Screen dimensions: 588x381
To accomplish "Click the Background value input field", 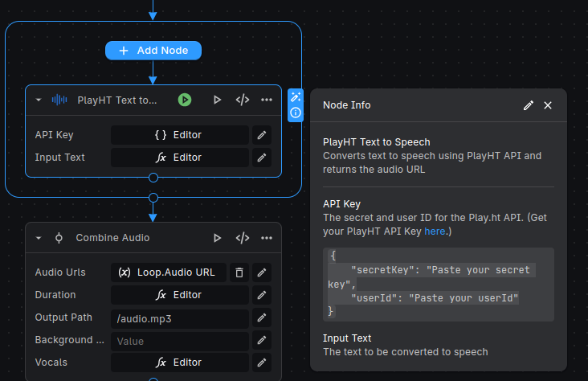I will 179,341.
